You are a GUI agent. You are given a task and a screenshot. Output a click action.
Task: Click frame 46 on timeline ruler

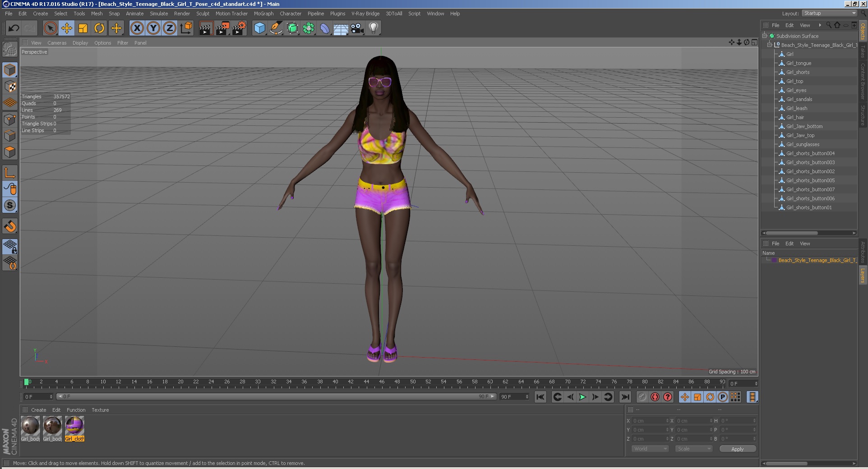pos(382,382)
